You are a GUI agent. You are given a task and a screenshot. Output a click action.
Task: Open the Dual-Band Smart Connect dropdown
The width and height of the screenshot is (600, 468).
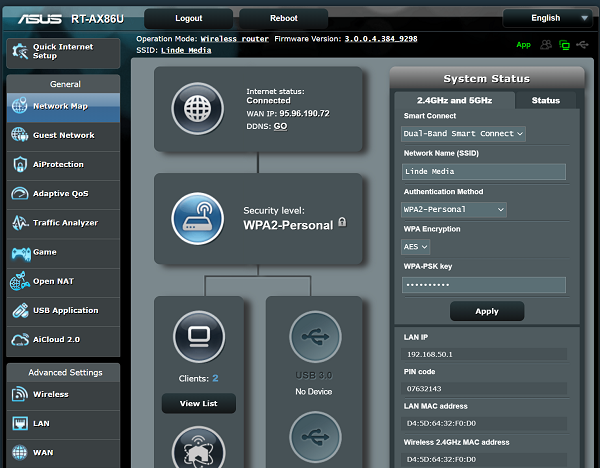coord(463,134)
